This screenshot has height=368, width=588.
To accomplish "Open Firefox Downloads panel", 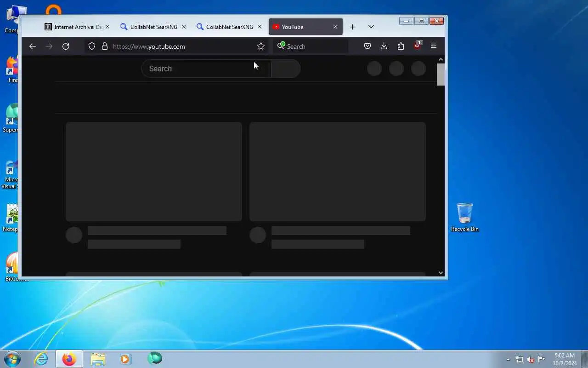I will (384, 46).
